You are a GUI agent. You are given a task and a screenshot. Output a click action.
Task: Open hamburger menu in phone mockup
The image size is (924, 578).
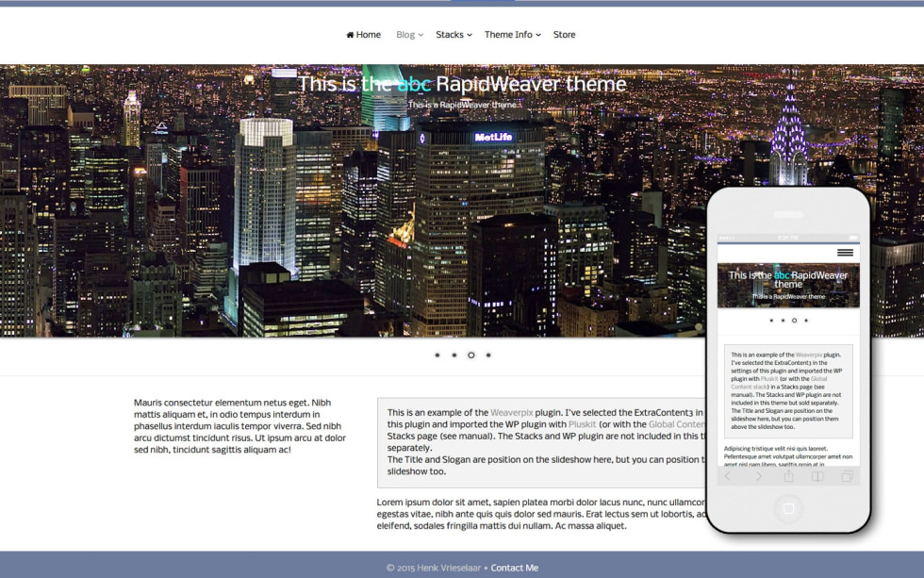pos(845,253)
